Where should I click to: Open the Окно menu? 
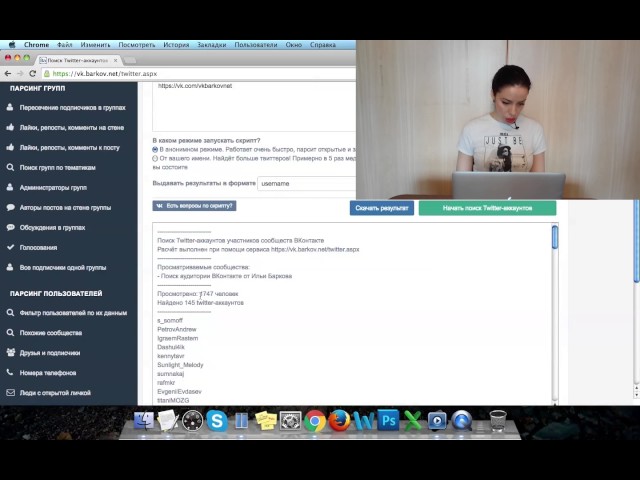(293, 45)
